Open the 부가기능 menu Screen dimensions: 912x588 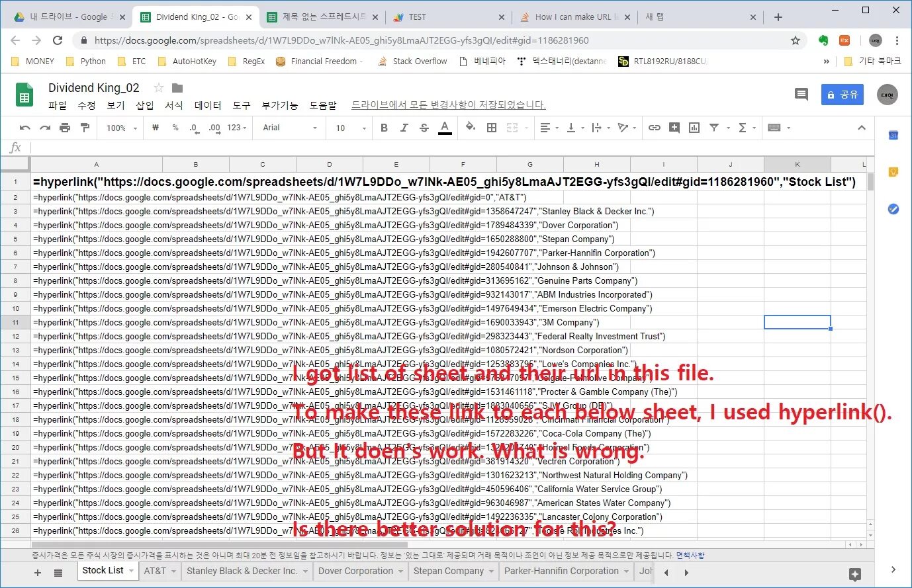click(279, 105)
